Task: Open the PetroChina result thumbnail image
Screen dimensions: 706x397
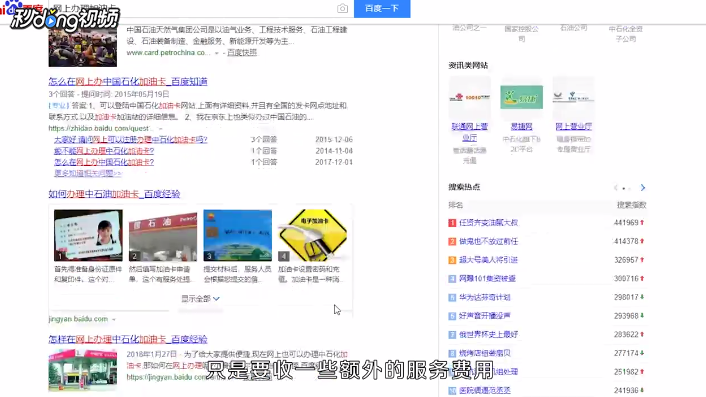Action: 83,45
